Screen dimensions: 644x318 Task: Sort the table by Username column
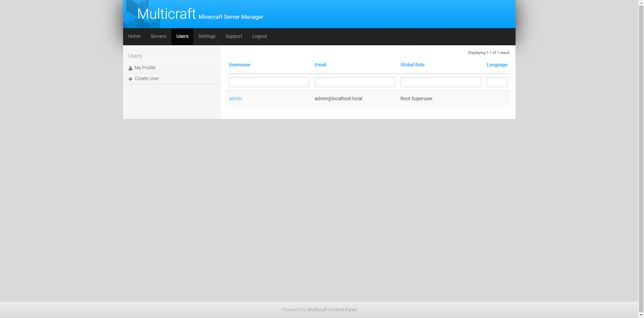click(239, 65)
